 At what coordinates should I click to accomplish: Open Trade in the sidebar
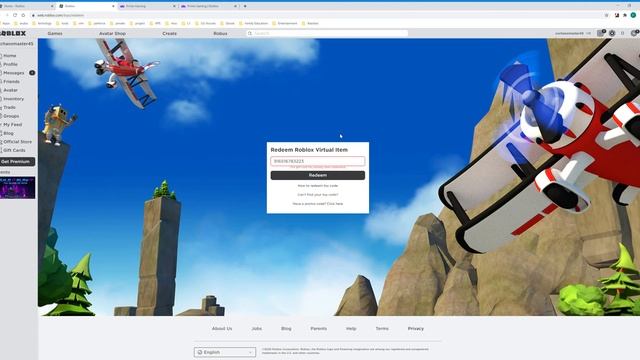click(9, 107)
